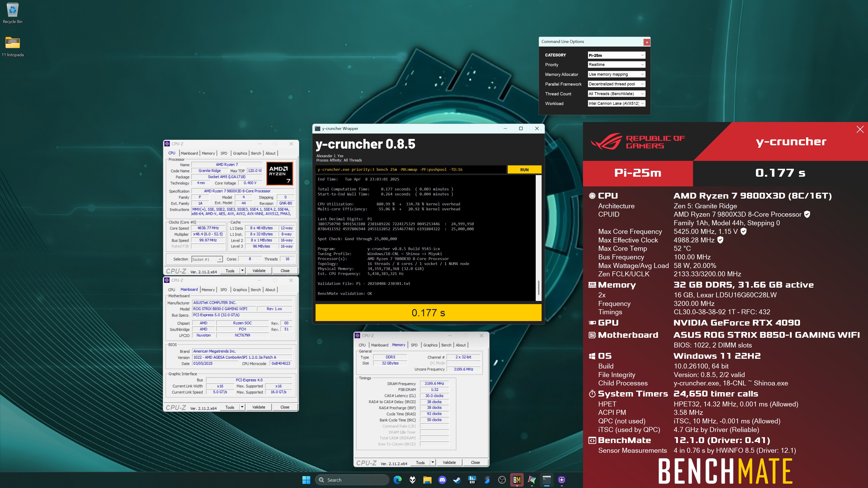Close the Command Line Options window
The image size is (868, 488).
[x=647, y=42]
